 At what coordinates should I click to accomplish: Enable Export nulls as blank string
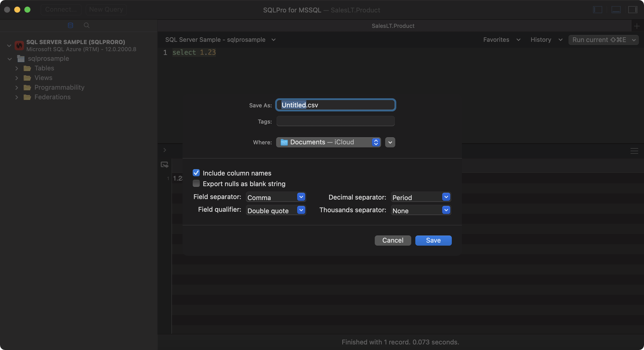tap(196, 183)
